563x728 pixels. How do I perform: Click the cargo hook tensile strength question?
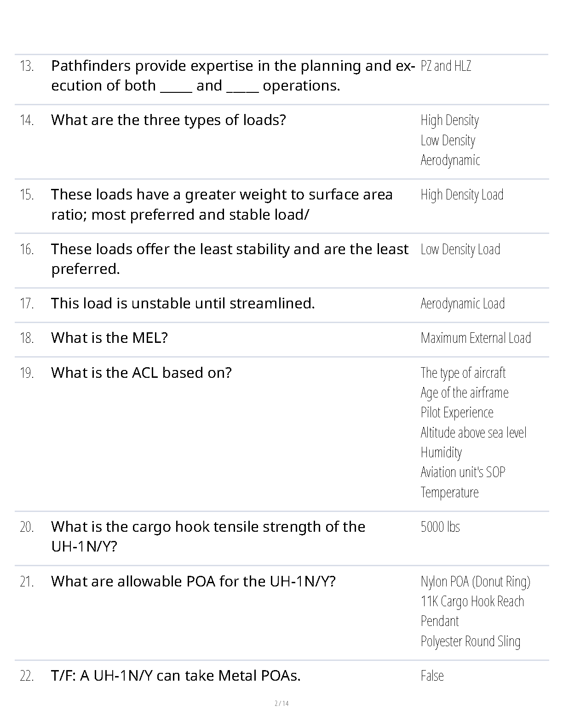click(208, 536)
